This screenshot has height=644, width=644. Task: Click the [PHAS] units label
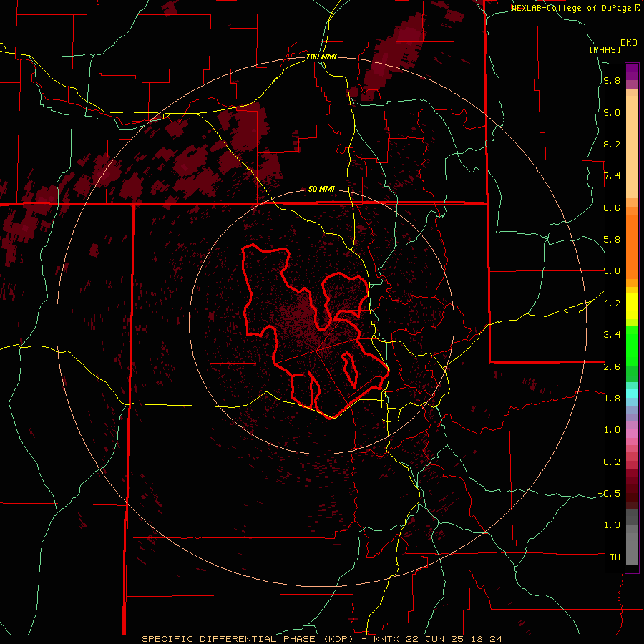(605, 50)
